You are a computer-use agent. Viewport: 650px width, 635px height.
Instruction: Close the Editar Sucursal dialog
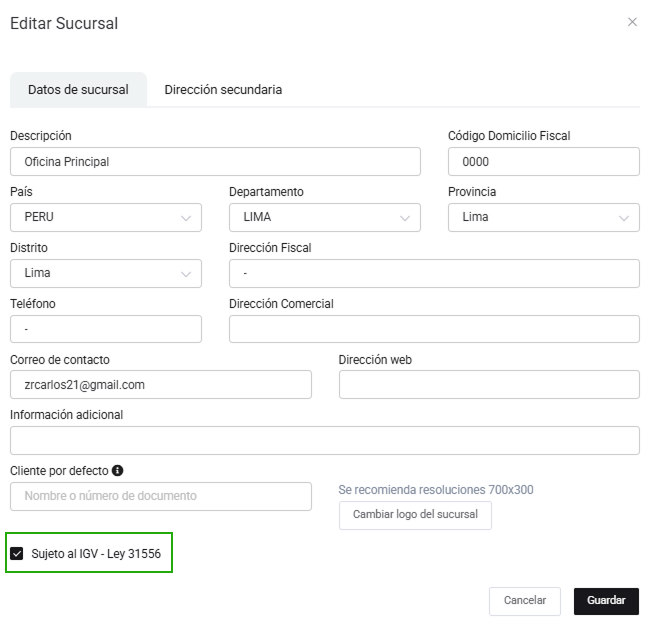[x=632, y=22]
